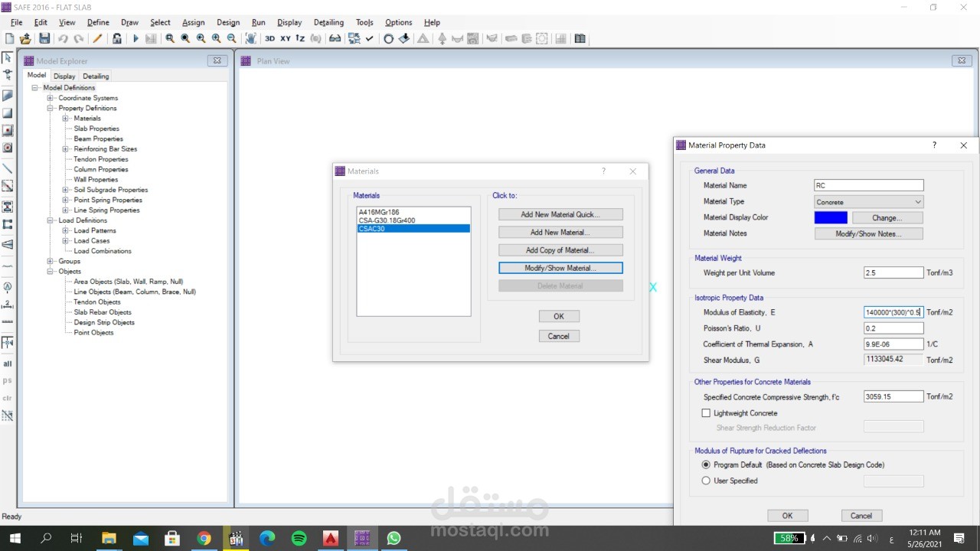The width and height of the screenshot is (980, 551).
Task: Open the Assign menu
Action: tap(193, 22)
